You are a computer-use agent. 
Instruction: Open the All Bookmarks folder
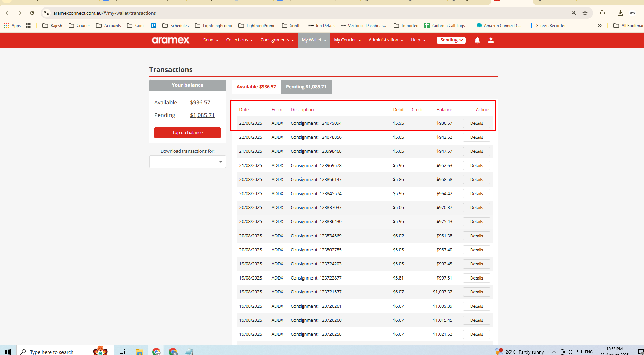pyautogui.click(x=628, y=26)
